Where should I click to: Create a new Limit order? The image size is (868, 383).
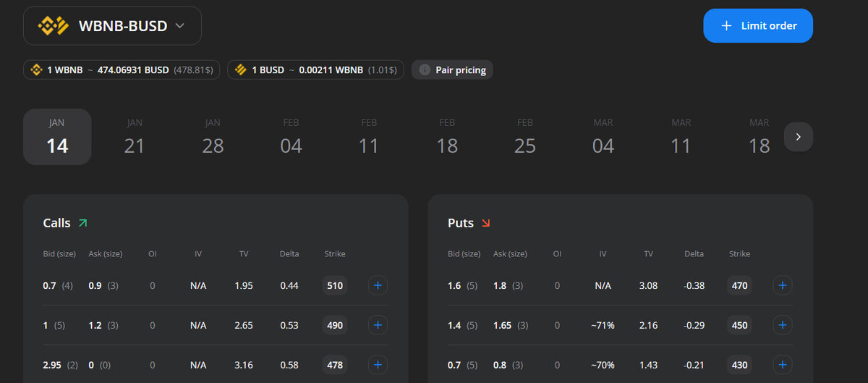click(x=758, y=26)
